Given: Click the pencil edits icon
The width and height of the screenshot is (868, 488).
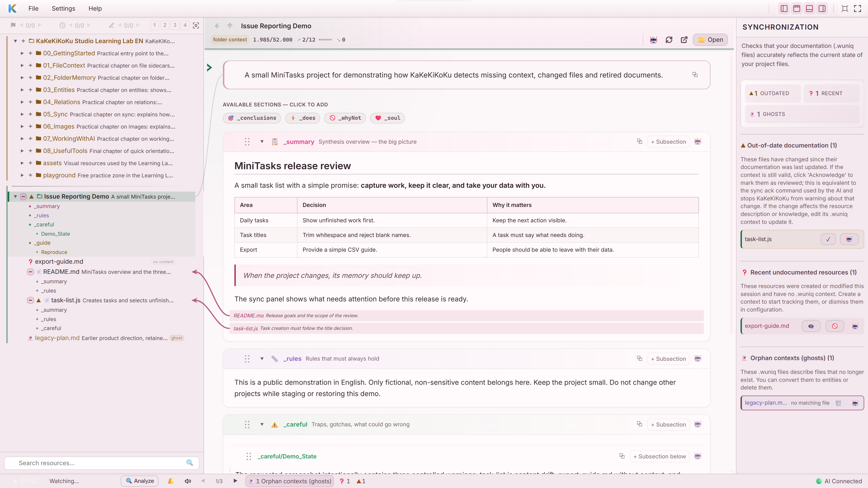Looking at the screenshot, I should tap(111, 25).
